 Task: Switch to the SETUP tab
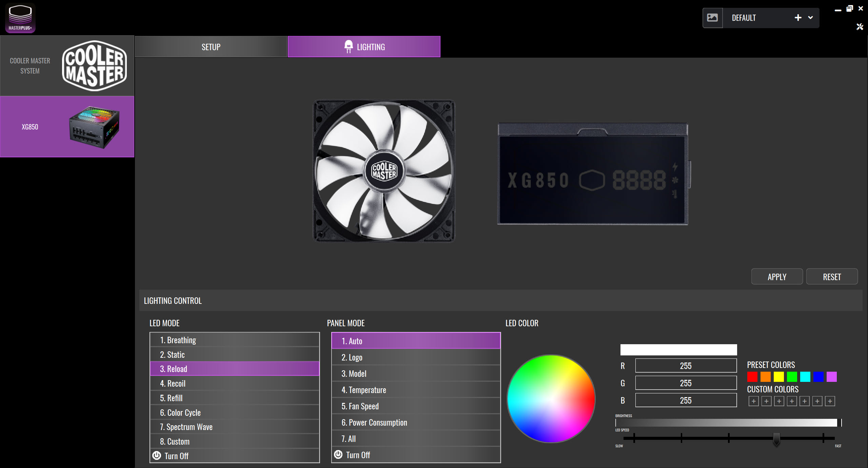tap(211, 47)
